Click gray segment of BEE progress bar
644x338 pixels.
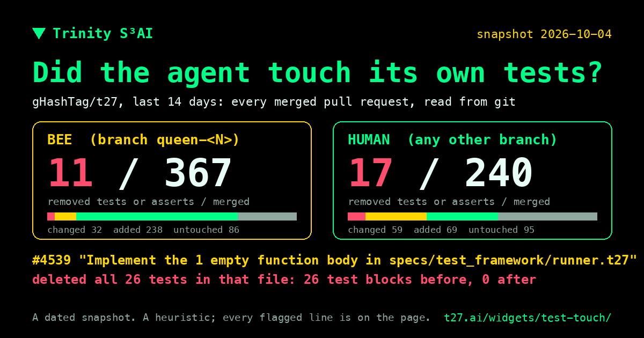pos(267,216)
